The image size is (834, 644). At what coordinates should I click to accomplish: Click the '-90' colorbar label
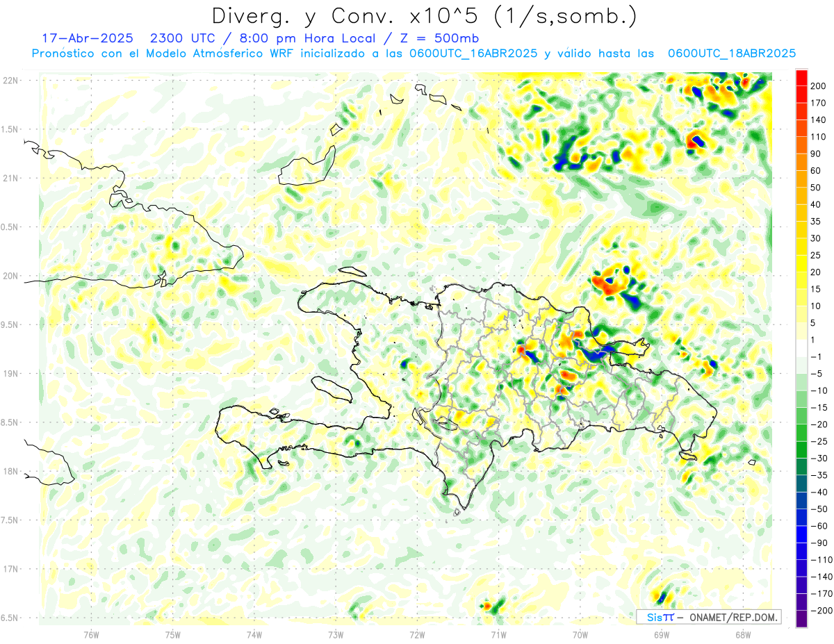[x=821, y=543]
